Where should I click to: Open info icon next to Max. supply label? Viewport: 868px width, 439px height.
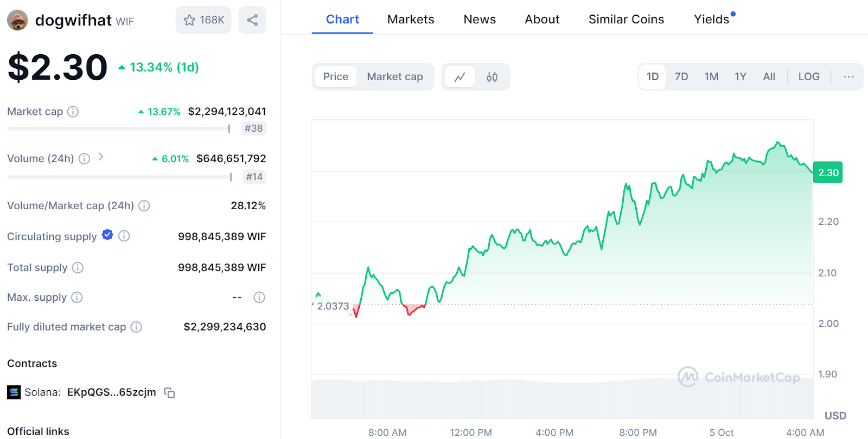[x=77, y=298]
